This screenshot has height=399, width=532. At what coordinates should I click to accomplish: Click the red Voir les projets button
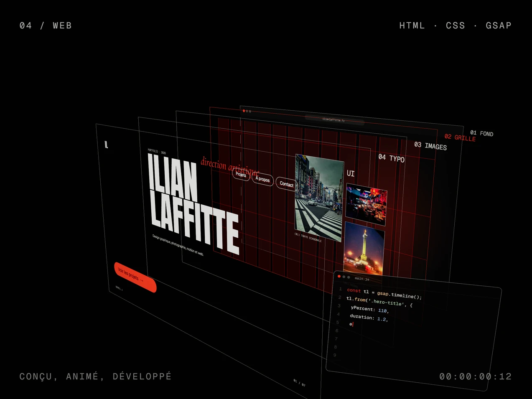[135, 277]
